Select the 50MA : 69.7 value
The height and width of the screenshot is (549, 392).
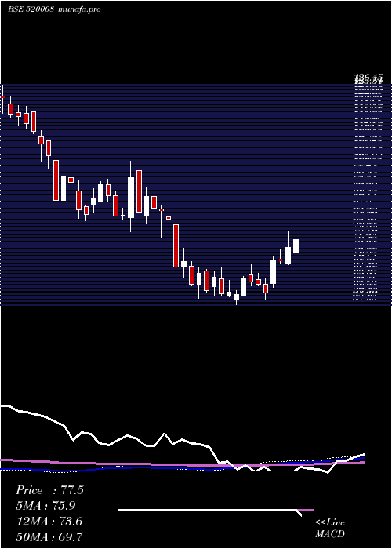click(x=49, y=536)
